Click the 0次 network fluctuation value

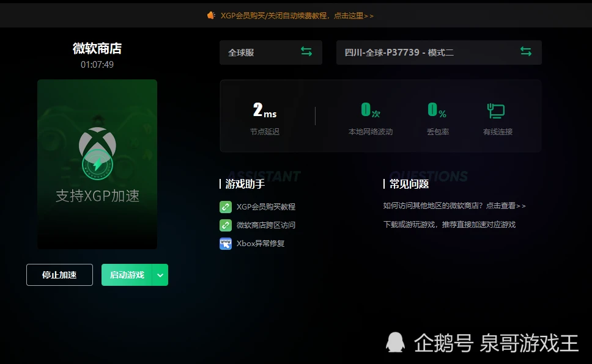(371, 110)
